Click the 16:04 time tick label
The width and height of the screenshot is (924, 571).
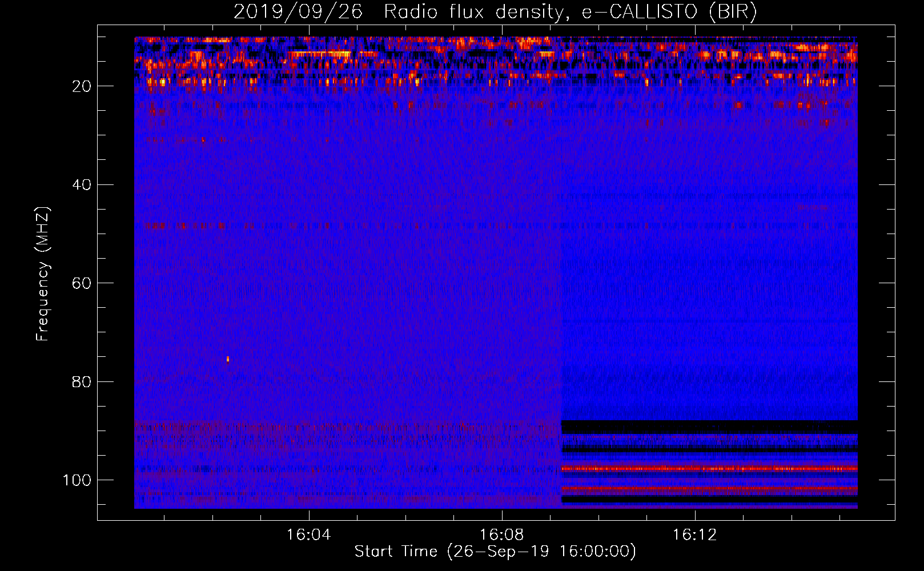(x=309, y=535)
